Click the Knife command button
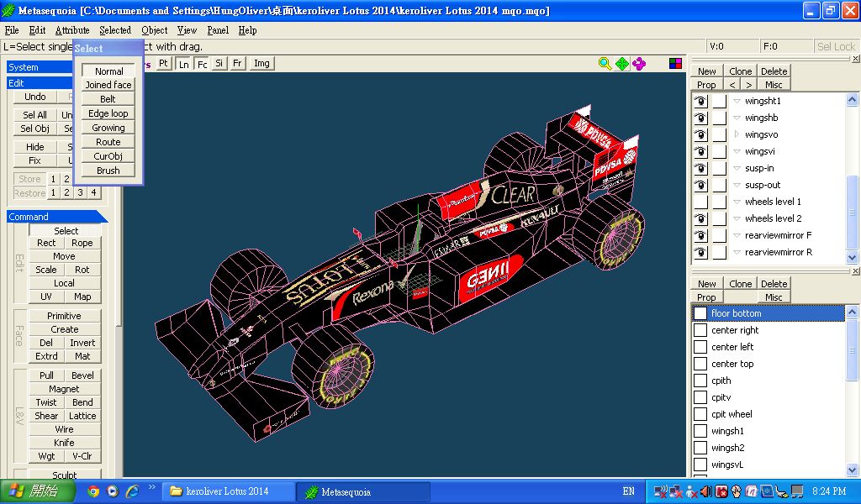861x504 pixels. click(x=65, y=443)
